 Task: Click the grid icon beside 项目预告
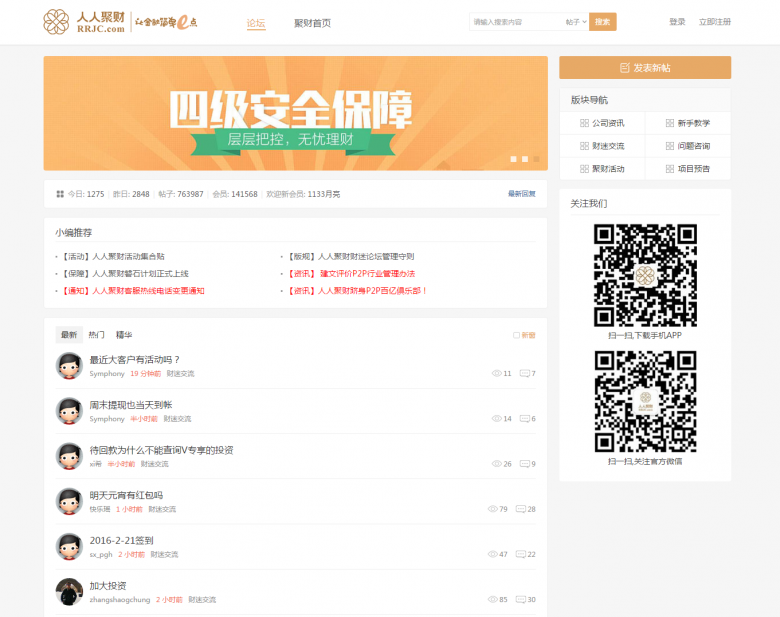669,169
